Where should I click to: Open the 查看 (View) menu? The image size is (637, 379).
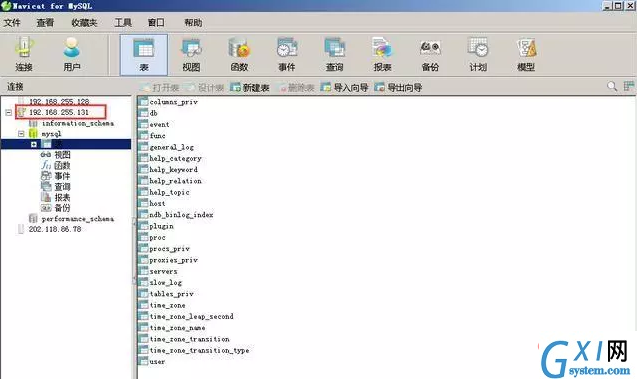(x=45, y=23)
